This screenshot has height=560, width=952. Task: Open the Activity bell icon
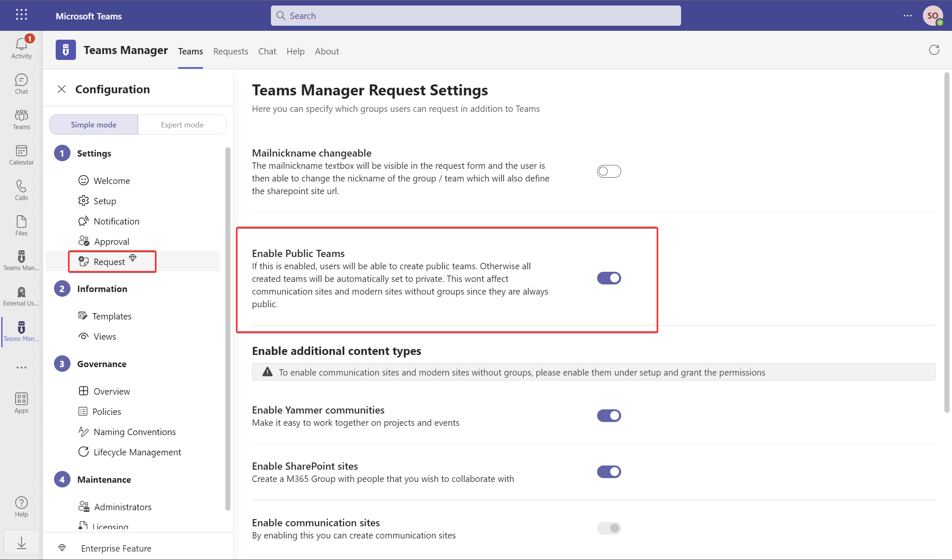pos(22,48)
